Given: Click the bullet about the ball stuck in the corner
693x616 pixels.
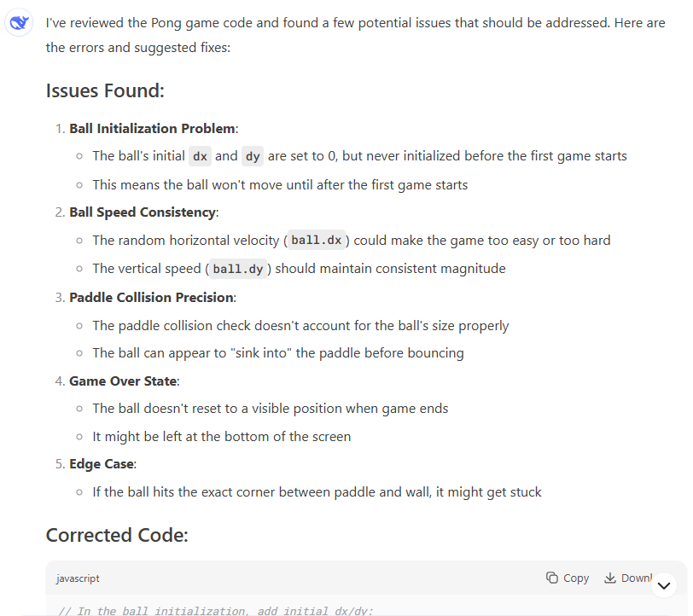Looking at the screenshot, I should coord(317,492).
